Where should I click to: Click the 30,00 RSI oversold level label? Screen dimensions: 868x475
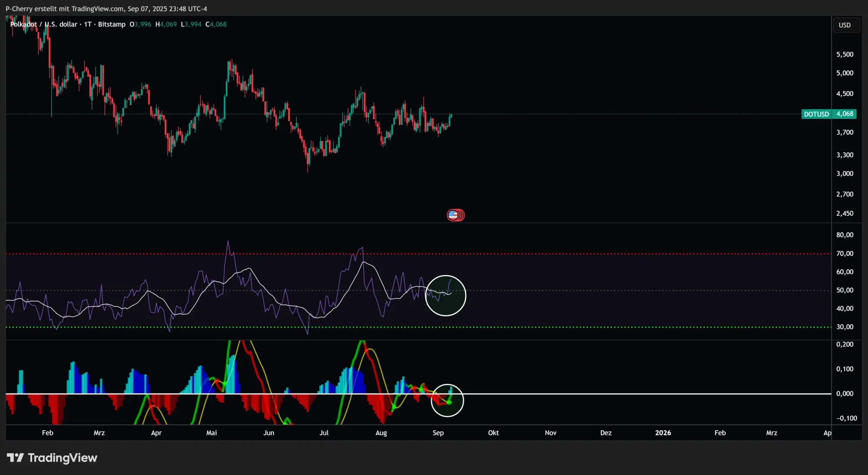845,327
